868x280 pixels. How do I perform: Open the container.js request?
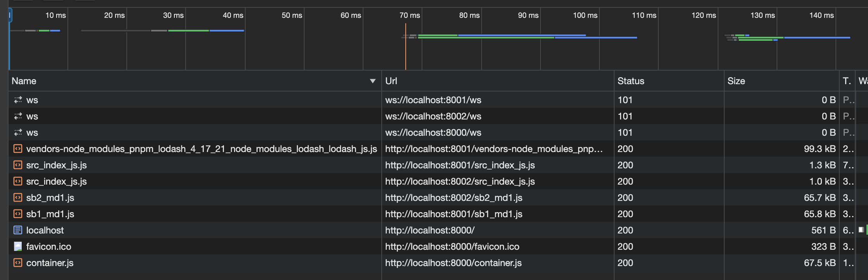(x=50, y=263)
